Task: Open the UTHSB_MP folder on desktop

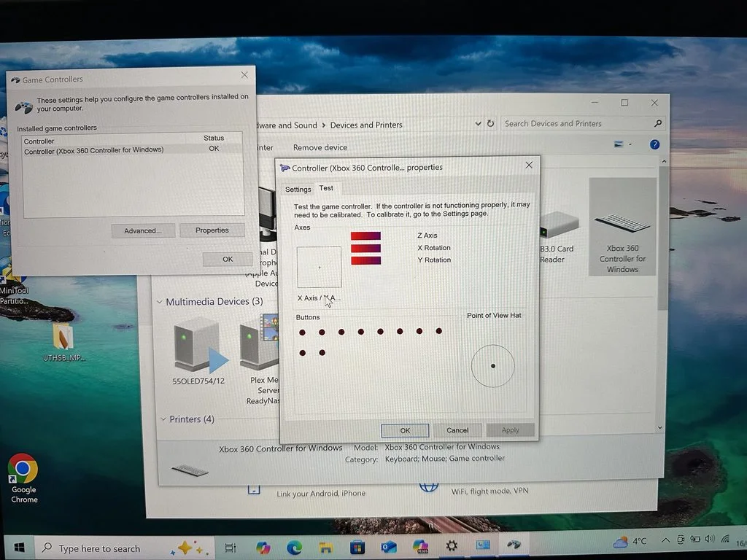Action: click(x=64, y=342)
